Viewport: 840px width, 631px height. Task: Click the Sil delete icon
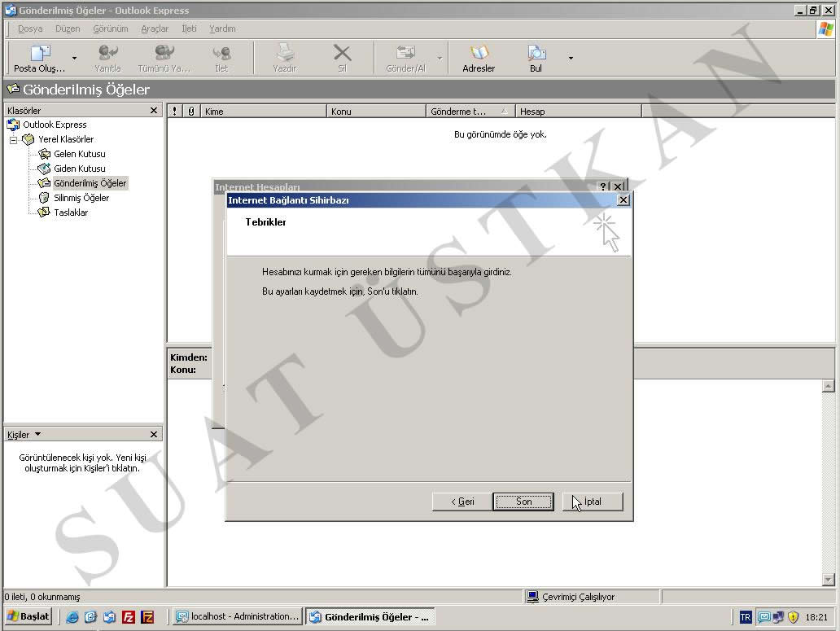pyautogui.click(x=343, y=58)
